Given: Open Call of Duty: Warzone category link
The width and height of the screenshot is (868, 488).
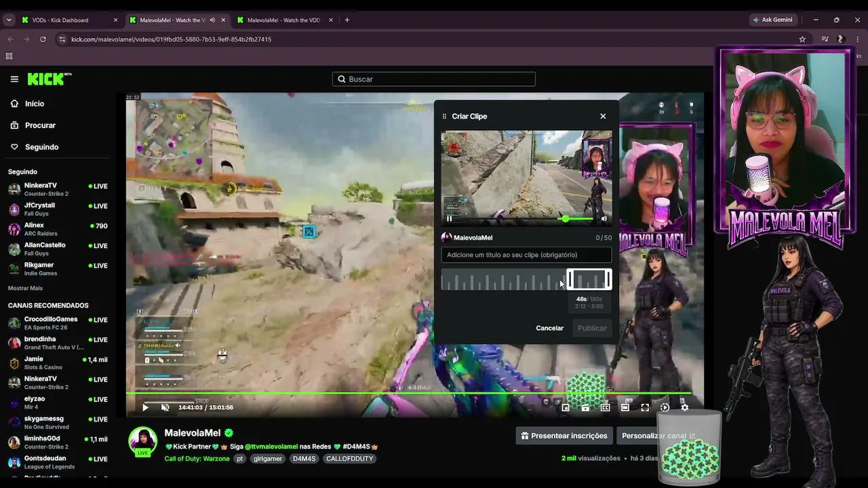Looking at the screenshot, I should 197,459.
